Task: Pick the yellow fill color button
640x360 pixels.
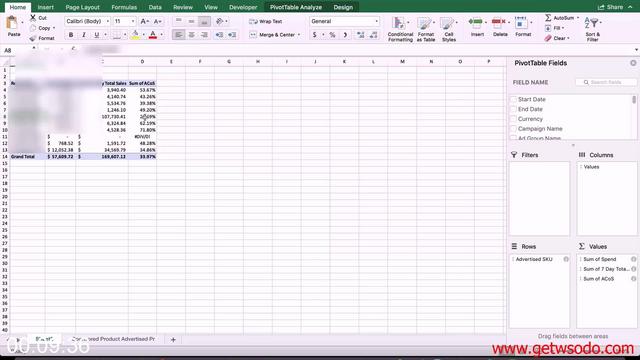Action: [135, 35]
